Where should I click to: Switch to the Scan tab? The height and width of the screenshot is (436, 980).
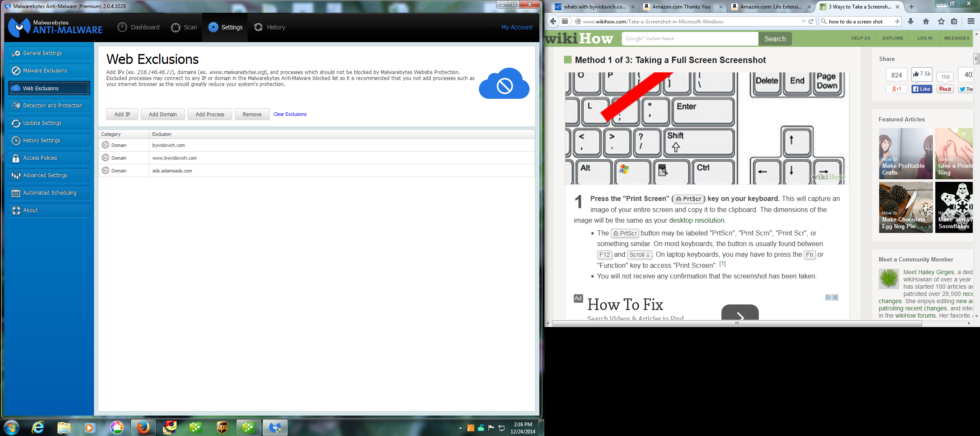coord(184,27)
